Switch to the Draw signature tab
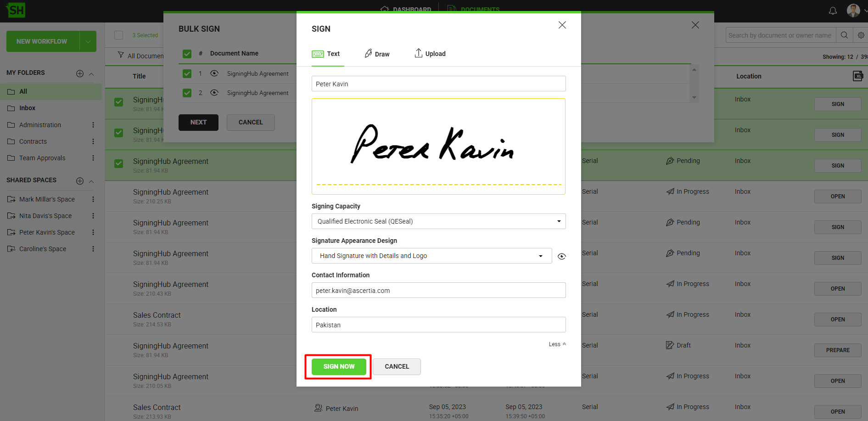868x421 pixels. pos(377,54)
